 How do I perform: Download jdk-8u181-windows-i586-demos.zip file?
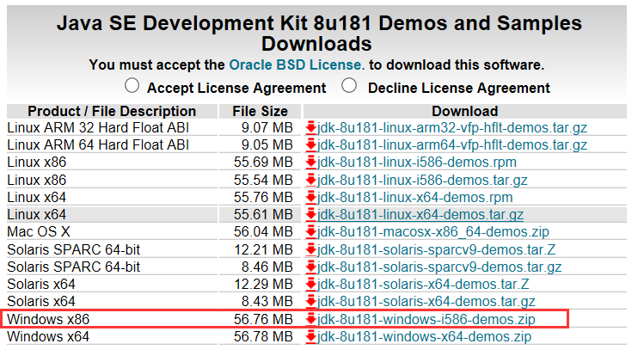pyautogui.click(x=426, y=320)
